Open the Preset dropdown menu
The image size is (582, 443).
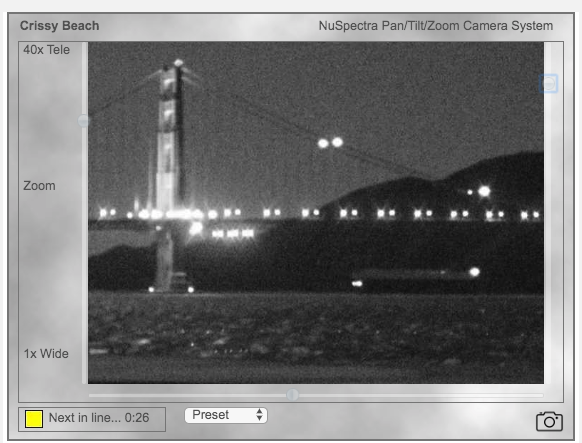(226, 415)
